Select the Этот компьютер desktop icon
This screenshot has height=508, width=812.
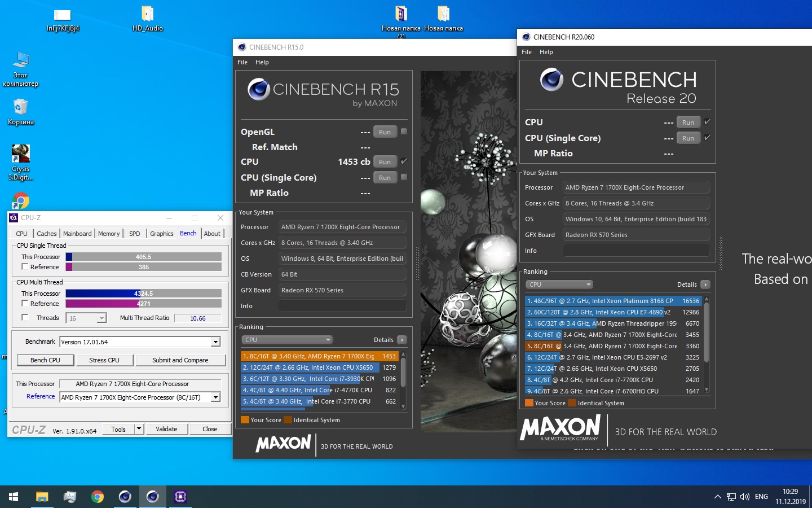(21, 69)
